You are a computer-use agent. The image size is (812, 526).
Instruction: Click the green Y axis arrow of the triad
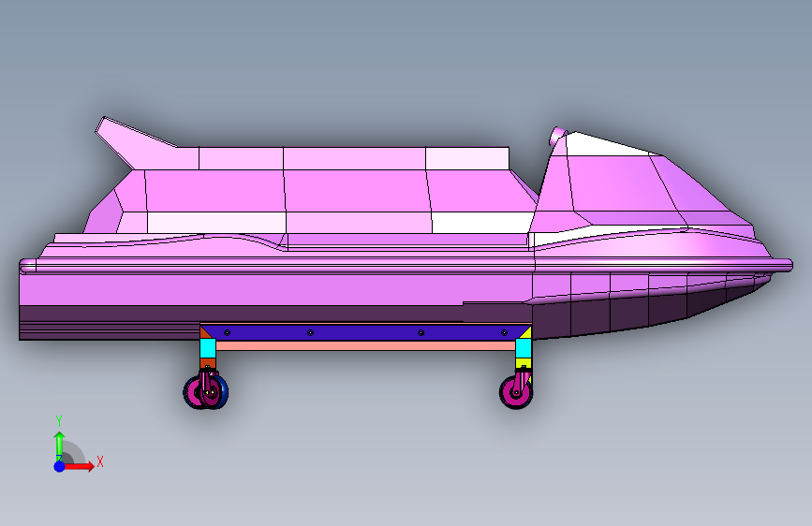(59, 446)
